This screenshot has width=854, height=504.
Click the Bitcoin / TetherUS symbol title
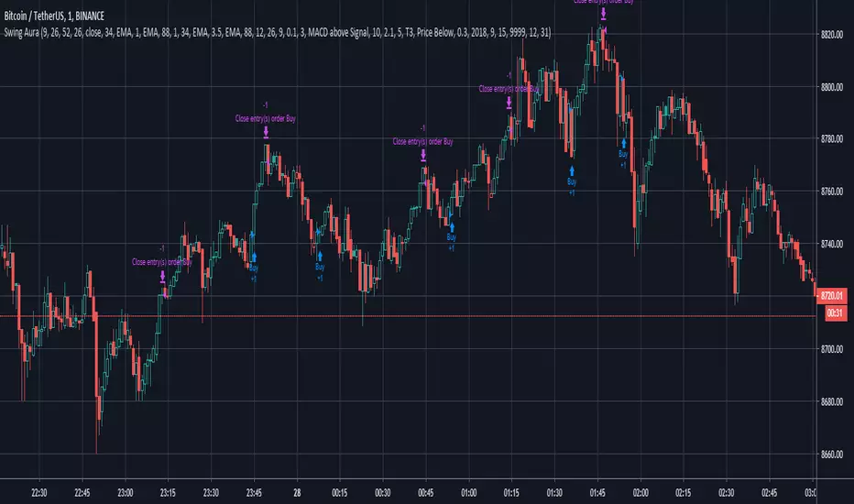54,16
